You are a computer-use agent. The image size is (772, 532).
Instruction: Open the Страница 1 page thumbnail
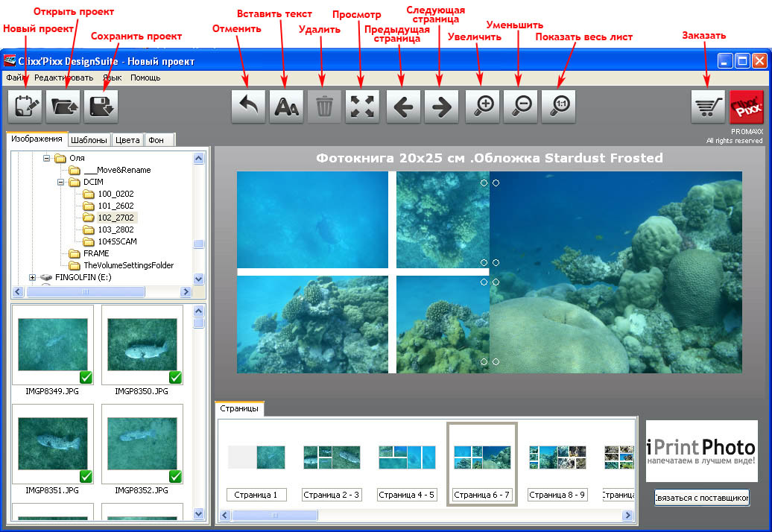point(256,457)
